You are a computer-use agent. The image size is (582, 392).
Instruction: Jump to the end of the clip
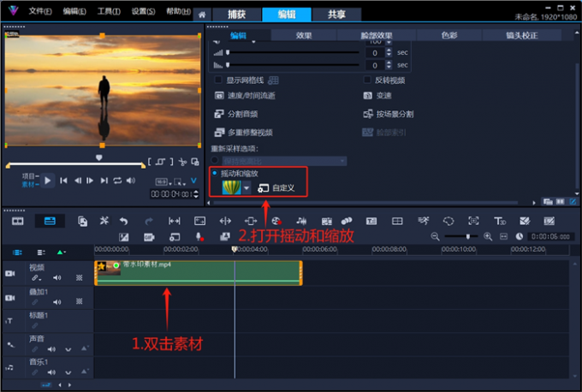tap(104, 181)
